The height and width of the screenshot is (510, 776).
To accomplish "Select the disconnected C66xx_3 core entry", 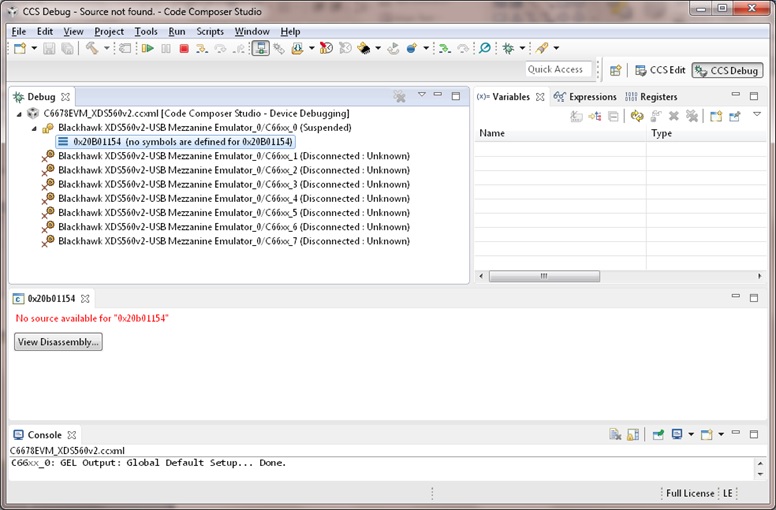I will click(x=233, y=184).
